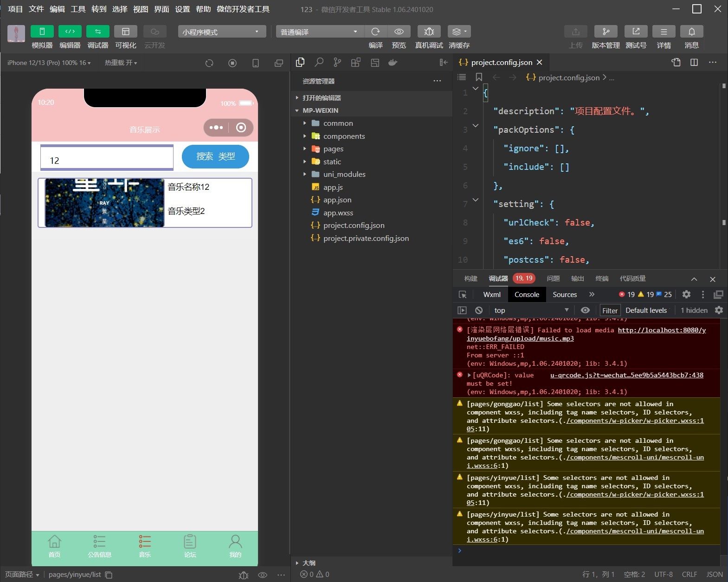Click the element inspector picker icon

pyautogui.click(x=463, y=295)
